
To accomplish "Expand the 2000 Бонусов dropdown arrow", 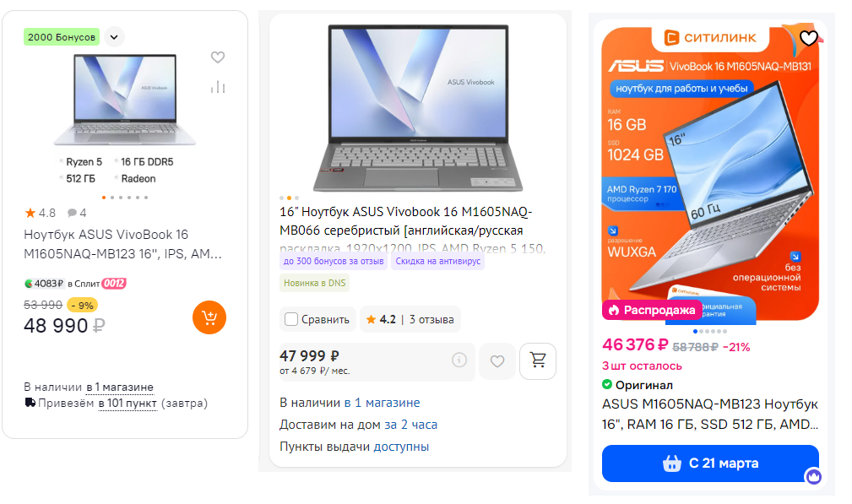I will pyautogui.click(x=114, y=37).
